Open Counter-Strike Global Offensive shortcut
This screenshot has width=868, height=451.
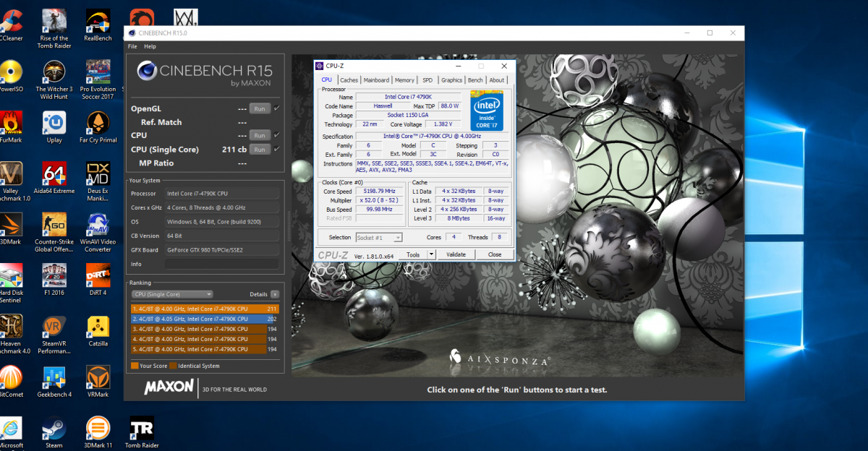pos(54,231)
